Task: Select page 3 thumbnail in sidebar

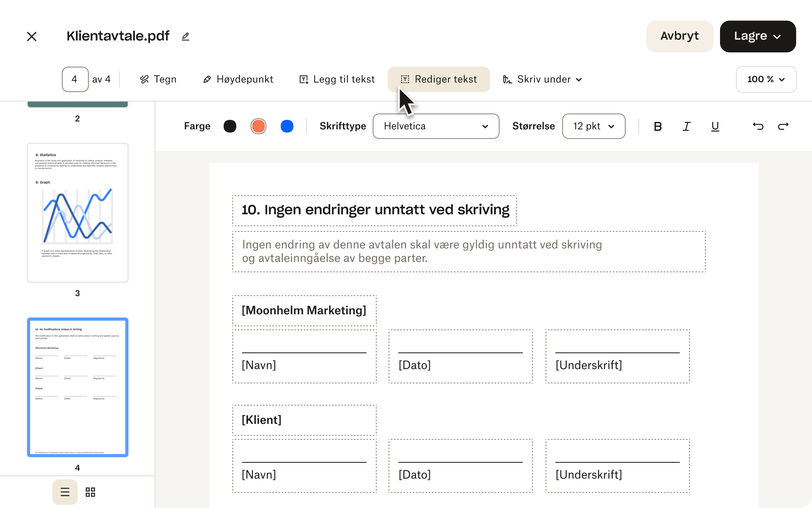Action: 77,212
